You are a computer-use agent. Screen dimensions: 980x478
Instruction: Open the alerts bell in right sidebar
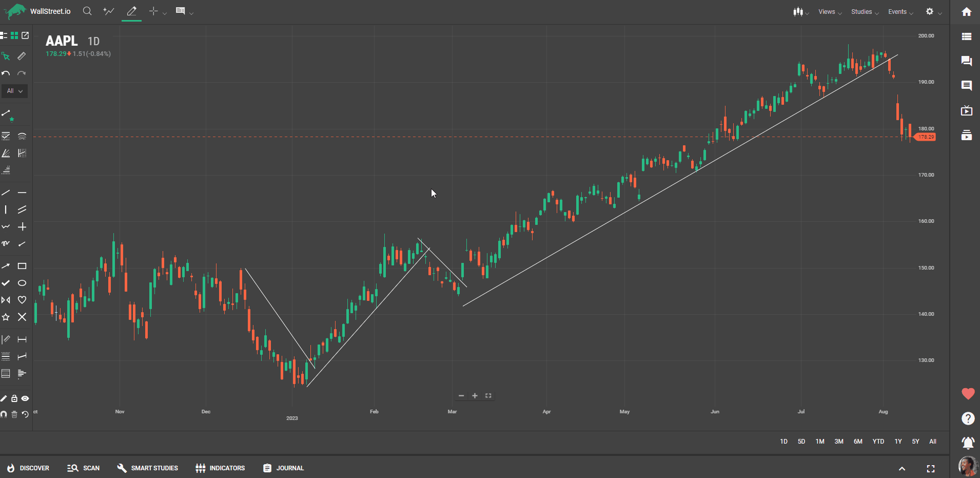968,443
